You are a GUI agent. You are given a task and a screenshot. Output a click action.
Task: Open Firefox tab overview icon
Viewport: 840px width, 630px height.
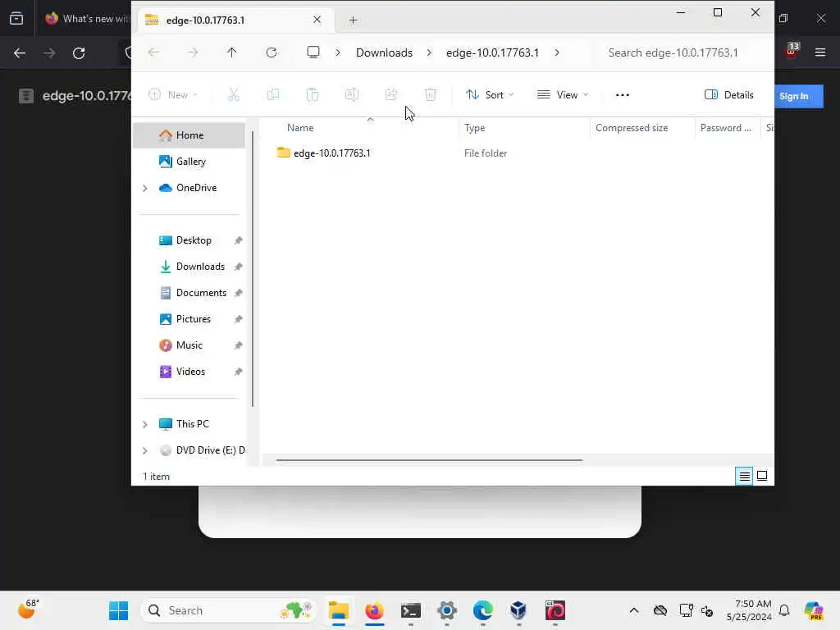(16, 19)
